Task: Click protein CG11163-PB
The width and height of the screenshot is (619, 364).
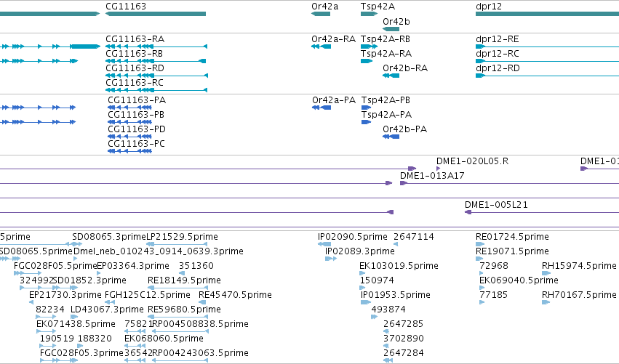Action: (x=136, y=115)
